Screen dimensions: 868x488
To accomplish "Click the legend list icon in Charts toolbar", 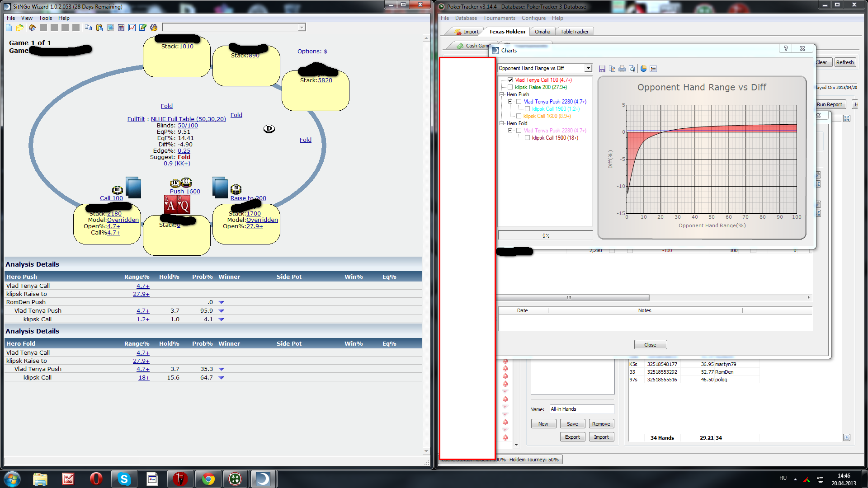I will point(653,69).
